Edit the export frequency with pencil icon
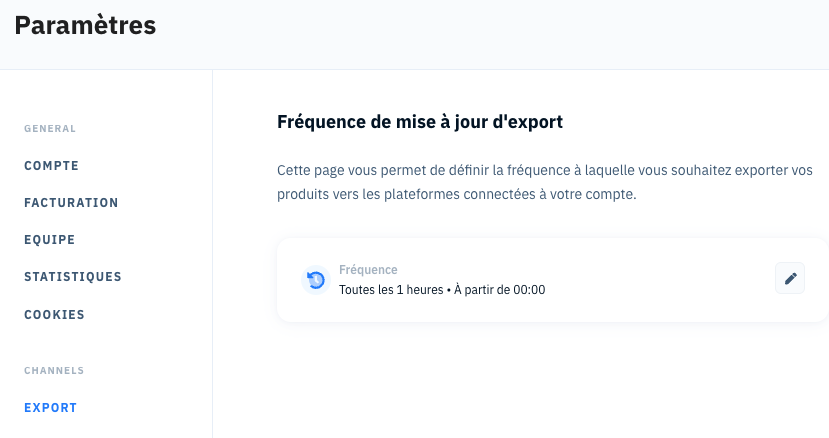Screen dimensions: 829x438 click(x=790, y=278)
